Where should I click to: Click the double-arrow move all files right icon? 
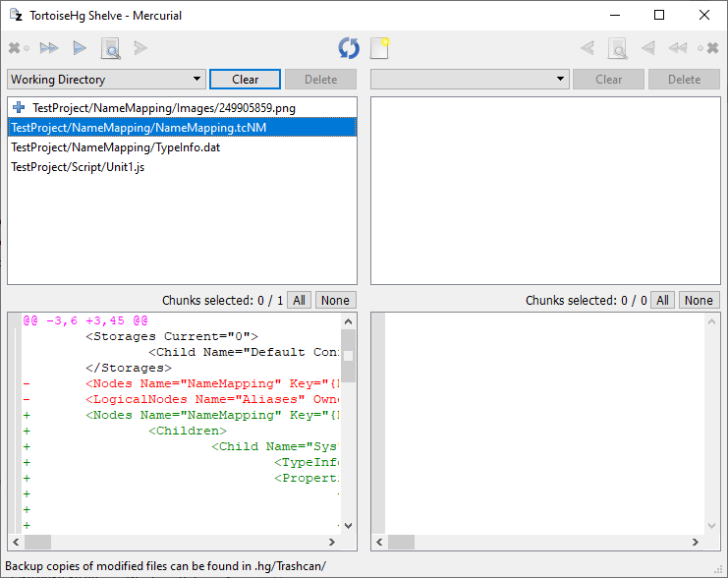[48, 47]
